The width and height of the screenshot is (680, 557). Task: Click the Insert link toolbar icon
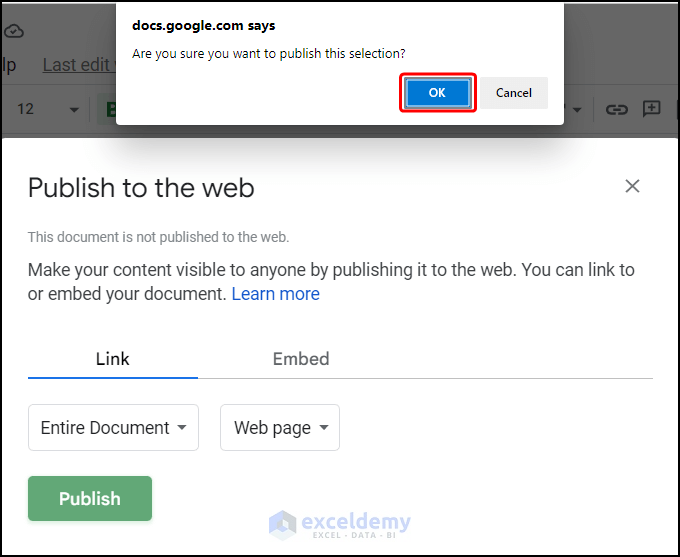pos(616,109)
